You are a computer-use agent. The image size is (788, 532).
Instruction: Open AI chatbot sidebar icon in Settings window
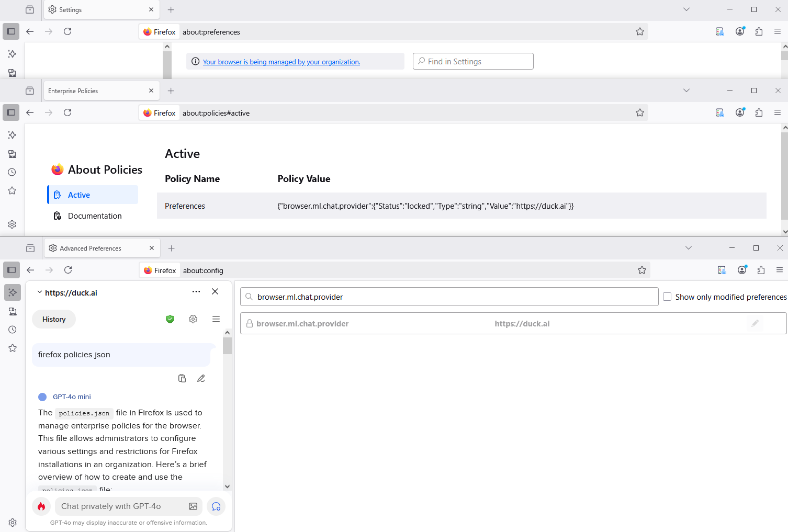point(12,54)
